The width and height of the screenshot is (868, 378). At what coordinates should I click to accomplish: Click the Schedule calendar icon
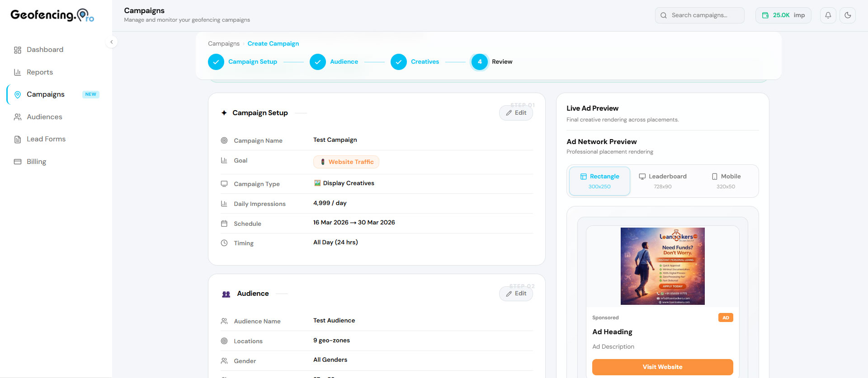(224, 224)
